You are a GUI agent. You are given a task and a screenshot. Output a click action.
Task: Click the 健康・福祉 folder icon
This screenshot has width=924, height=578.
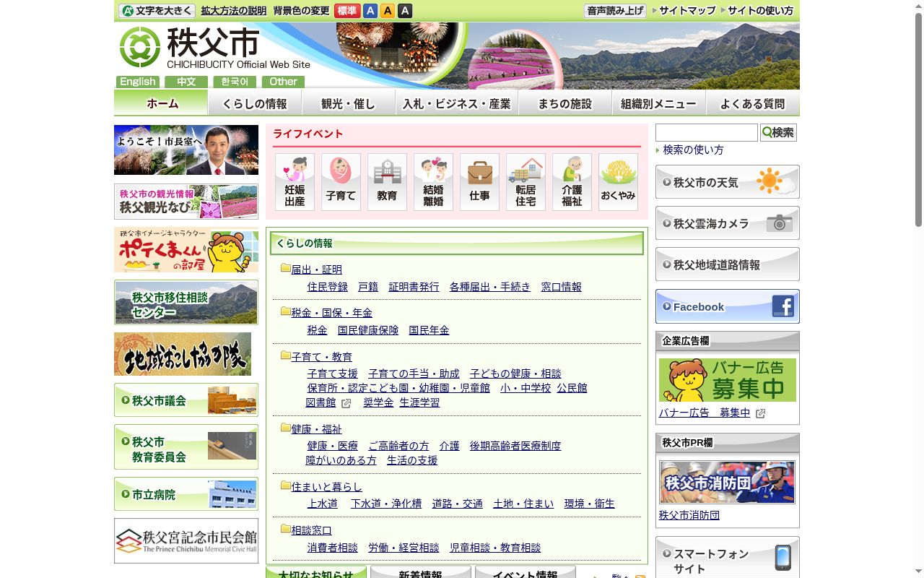[285, 428]
